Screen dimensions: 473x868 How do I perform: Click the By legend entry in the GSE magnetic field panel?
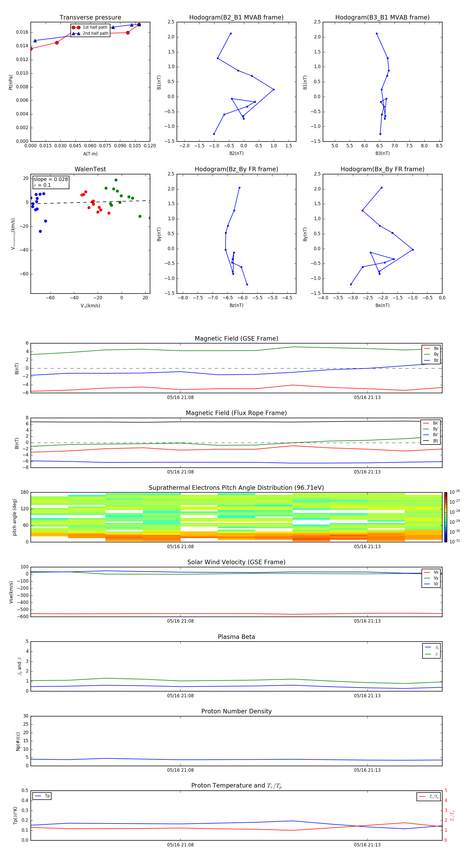431,355
